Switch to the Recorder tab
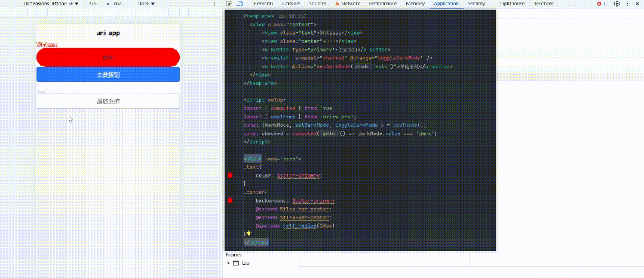Screen dimensions: 644x278 543,4
